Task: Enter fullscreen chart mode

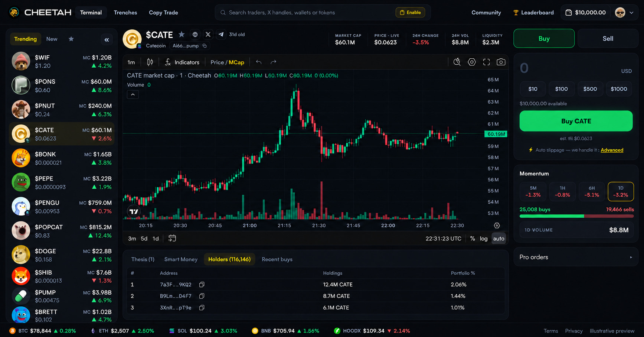Action: point(486,62)
